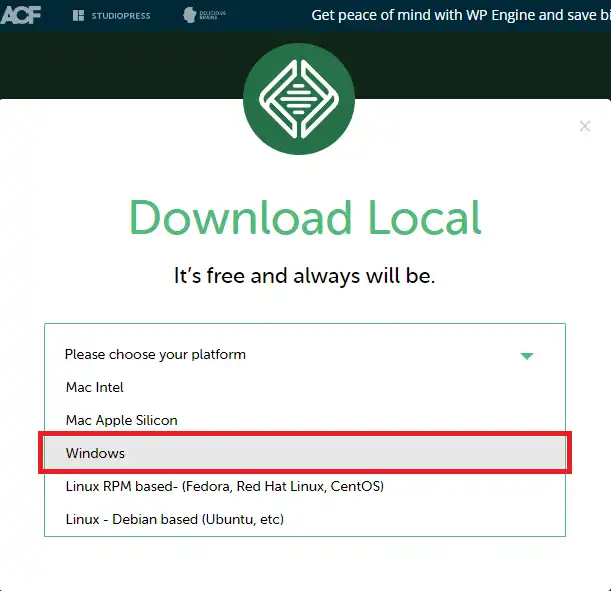
Task: Click empty navy bar space before the banner text
Action: 270,15
